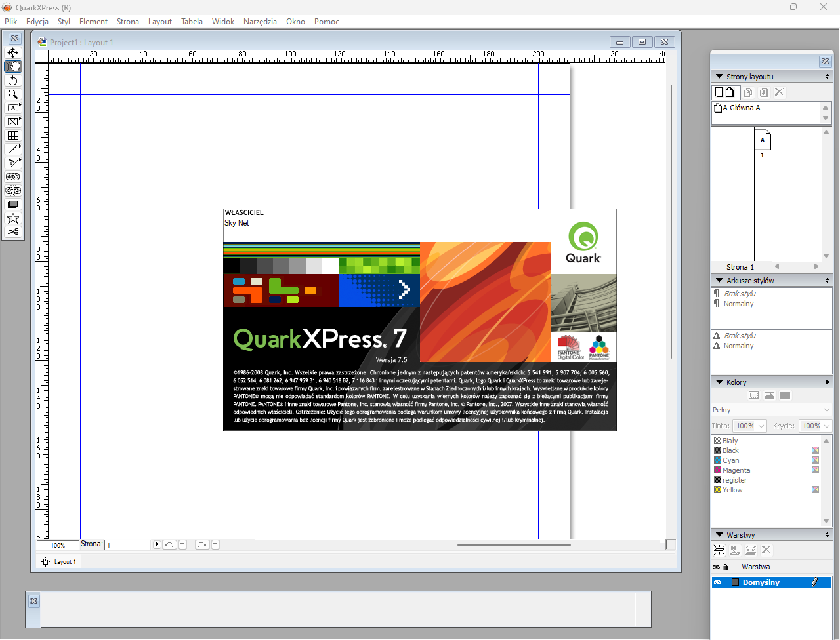Select the Picture Box tool

coord(13,121)
